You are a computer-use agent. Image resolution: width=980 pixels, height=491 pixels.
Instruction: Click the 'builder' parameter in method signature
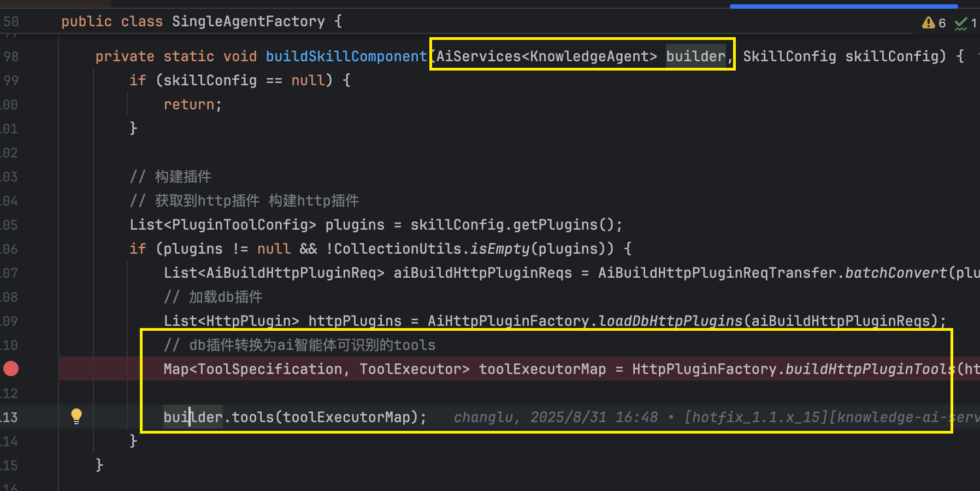[695, 56]
